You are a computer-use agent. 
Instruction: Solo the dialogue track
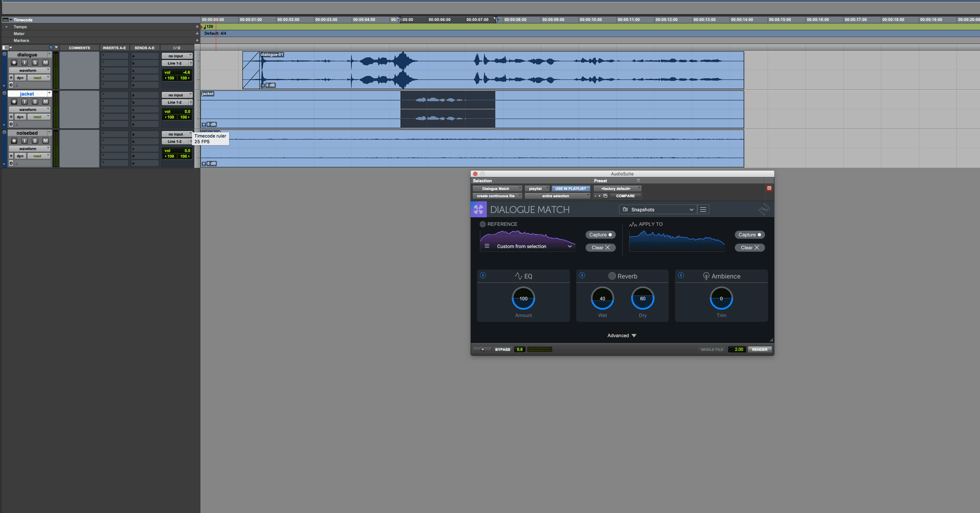tap(35, 62)
